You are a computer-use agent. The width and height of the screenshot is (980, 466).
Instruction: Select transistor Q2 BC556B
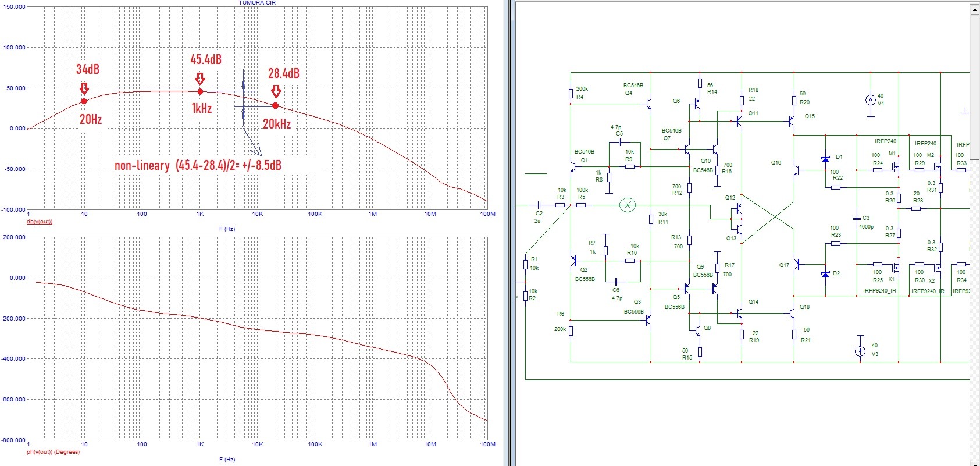click(x=573, y=259)
